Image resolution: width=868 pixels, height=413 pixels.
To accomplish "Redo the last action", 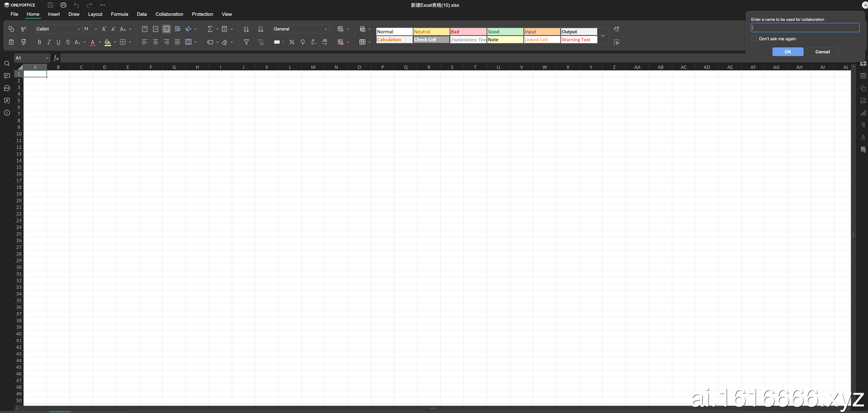I will point(89,5).
